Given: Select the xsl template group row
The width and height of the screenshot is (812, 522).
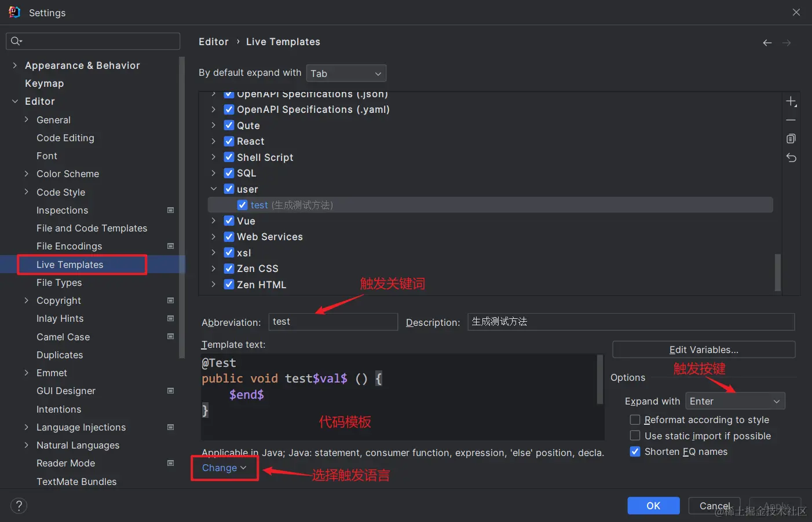Looking at the screenshot, I should coord(491,253).
